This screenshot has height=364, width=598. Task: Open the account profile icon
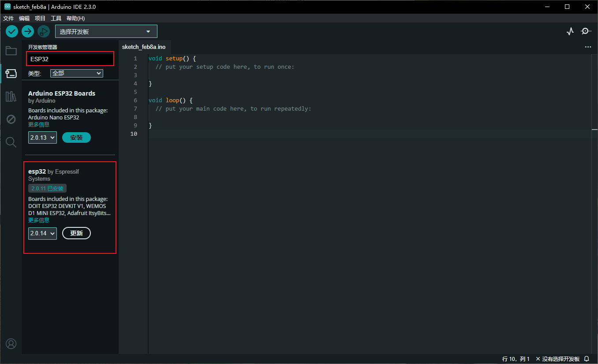pos(11,344)
